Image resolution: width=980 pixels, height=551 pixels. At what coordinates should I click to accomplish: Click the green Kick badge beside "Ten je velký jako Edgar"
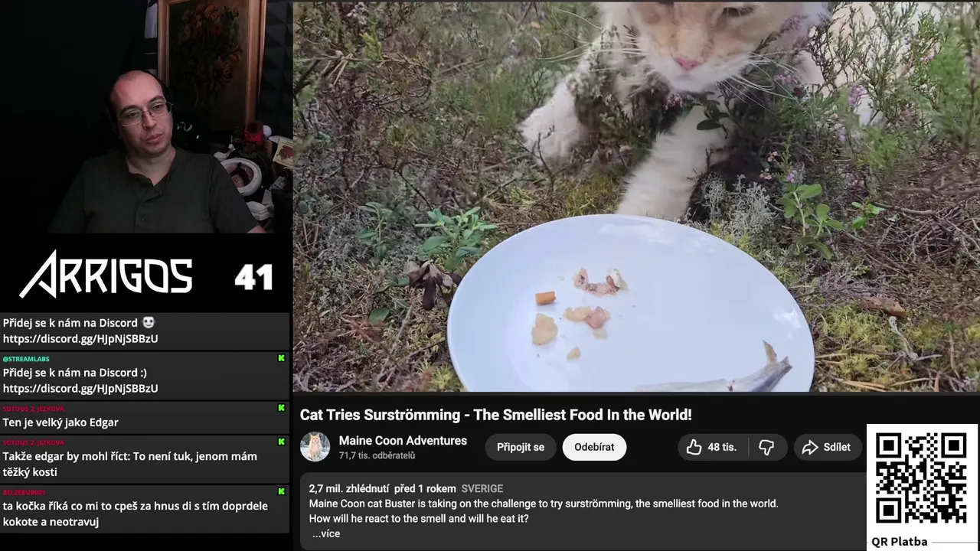point(281,408)
